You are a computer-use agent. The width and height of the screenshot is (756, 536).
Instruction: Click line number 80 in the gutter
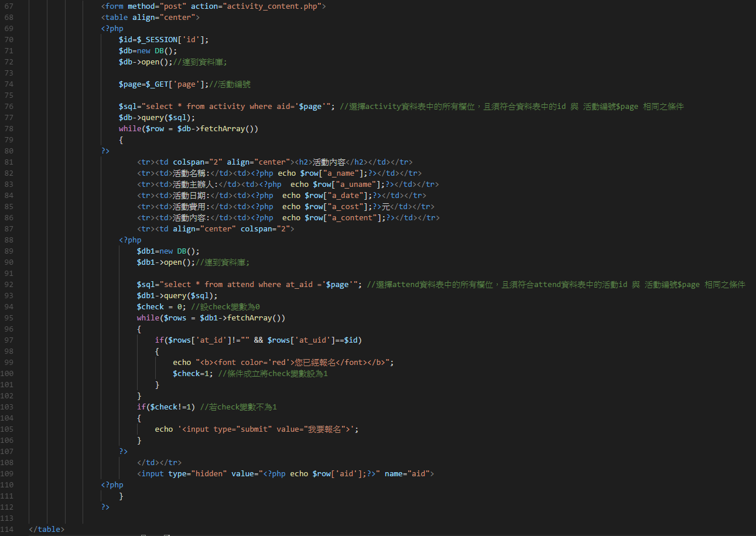9,151
